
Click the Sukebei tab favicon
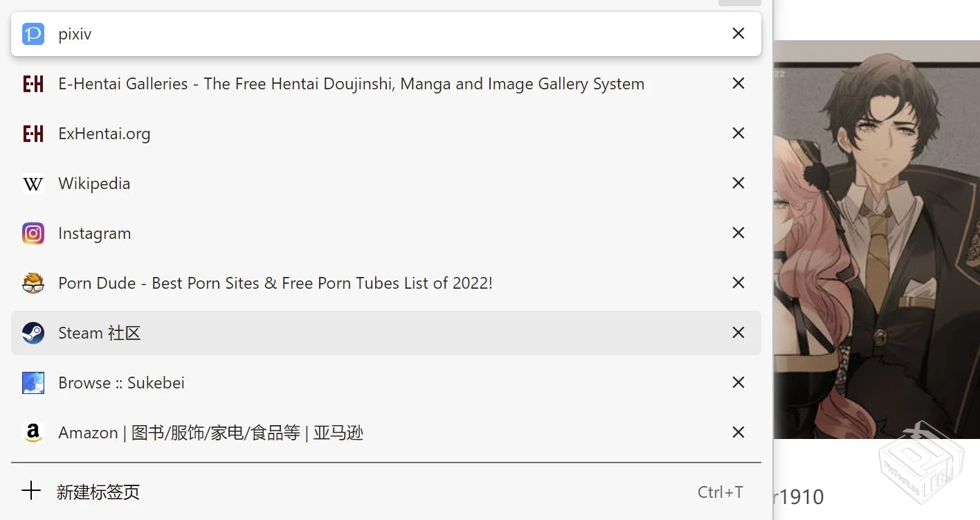33,383
